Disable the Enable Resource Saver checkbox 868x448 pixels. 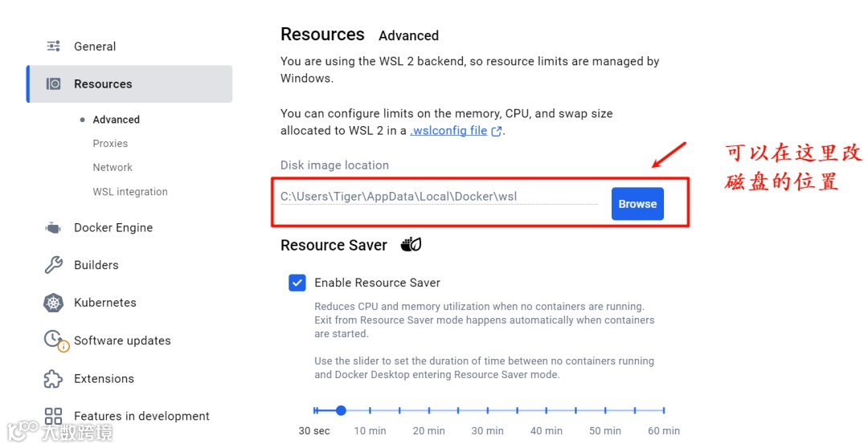coord(297,283)
